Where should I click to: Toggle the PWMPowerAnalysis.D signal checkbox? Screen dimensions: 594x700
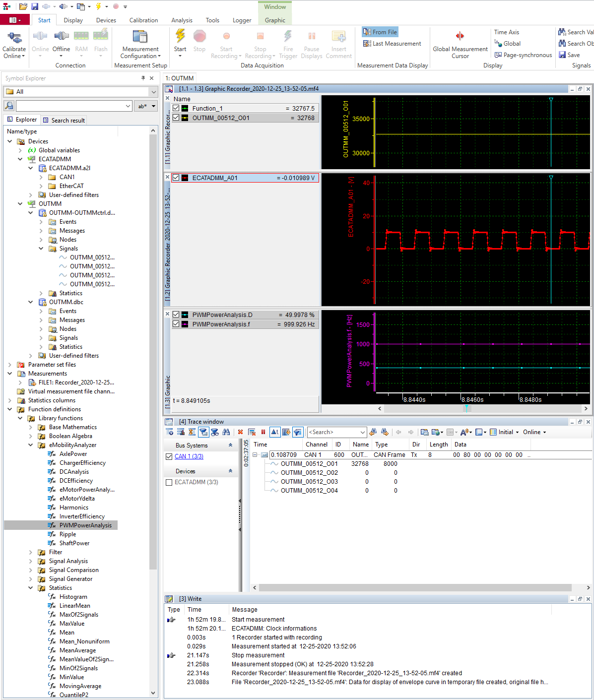(176, 315)
